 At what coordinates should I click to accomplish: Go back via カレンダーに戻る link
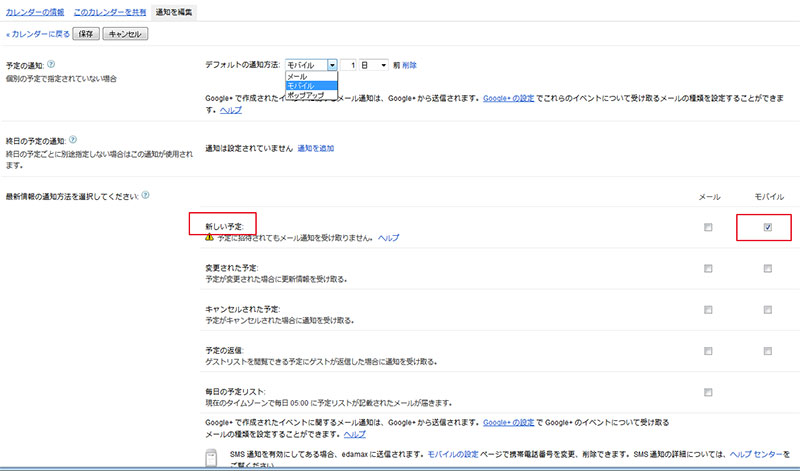click(x=38, y=34)
